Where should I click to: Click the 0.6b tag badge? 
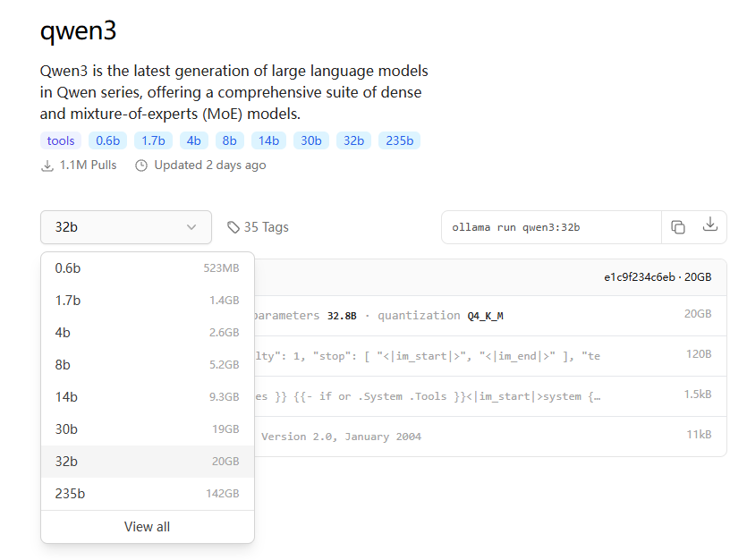[x=107, y=141]
